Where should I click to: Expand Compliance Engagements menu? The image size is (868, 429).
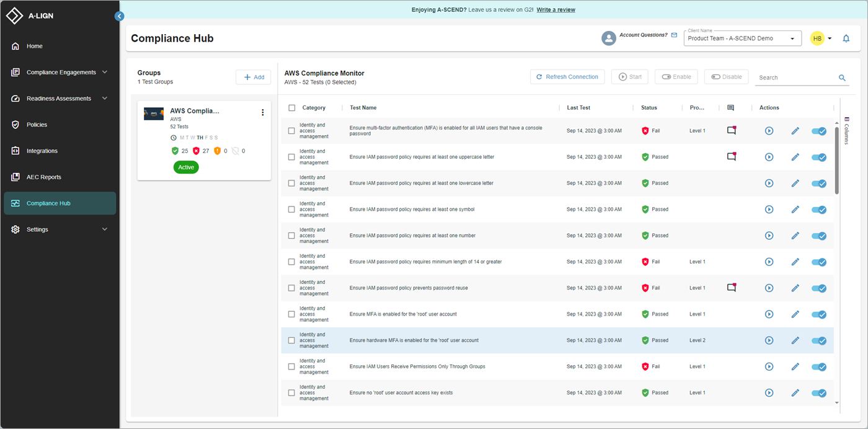[x=104, y=73]
